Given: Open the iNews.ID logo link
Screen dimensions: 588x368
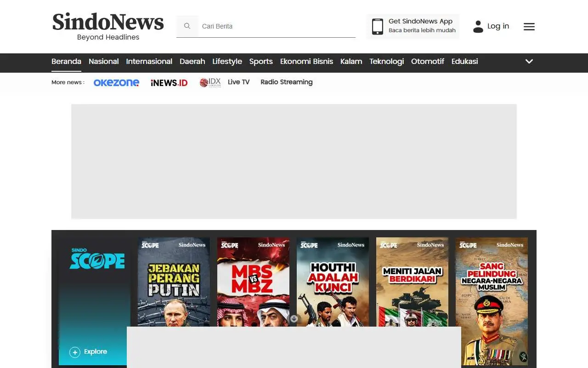Looking at the screenshot, I should 169,83.
